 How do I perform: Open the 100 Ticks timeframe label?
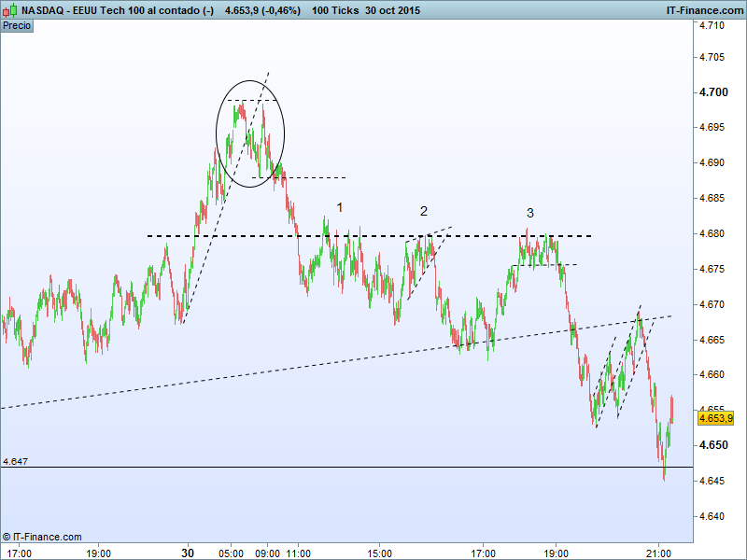pos(335,10)
